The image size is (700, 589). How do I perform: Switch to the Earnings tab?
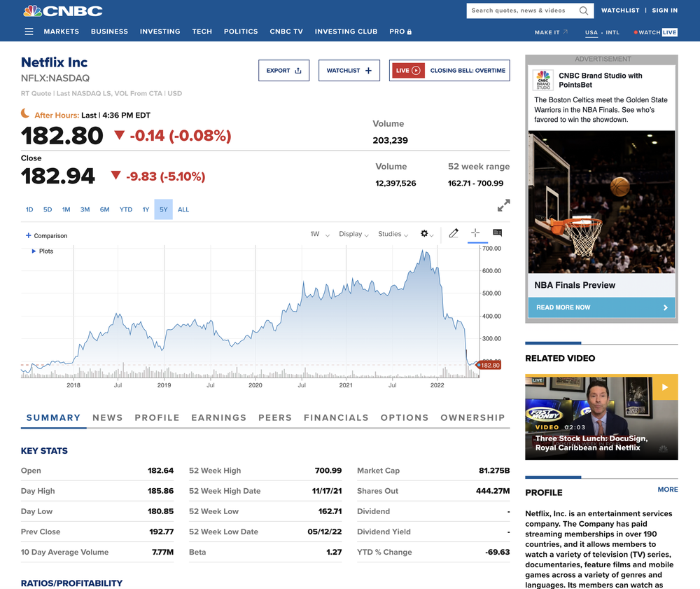pos(218,417)
